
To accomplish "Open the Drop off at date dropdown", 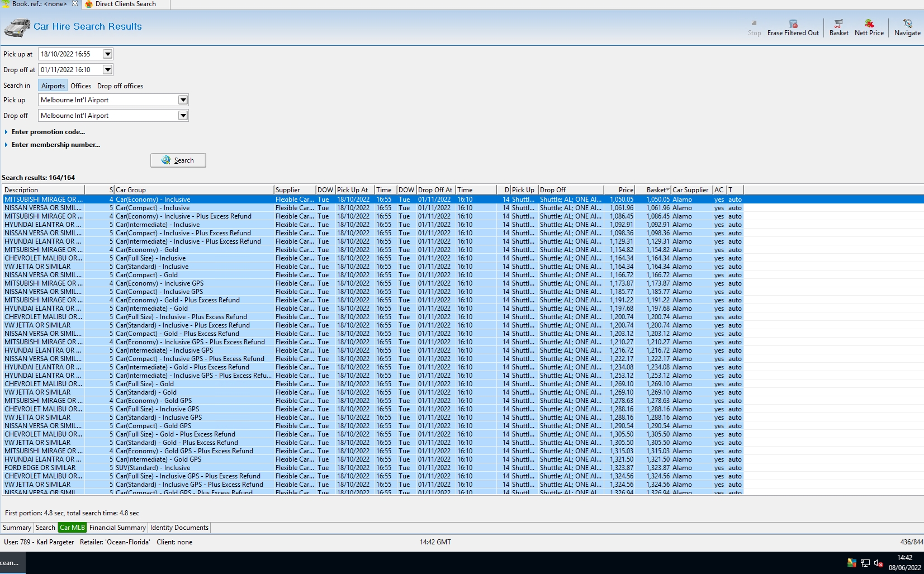I will [x=108, y=70].
